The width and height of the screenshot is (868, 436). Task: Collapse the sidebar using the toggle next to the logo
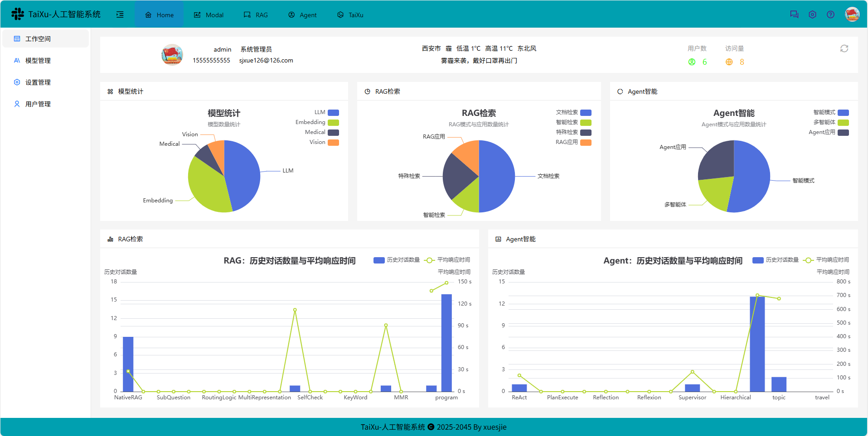(120, 14)
